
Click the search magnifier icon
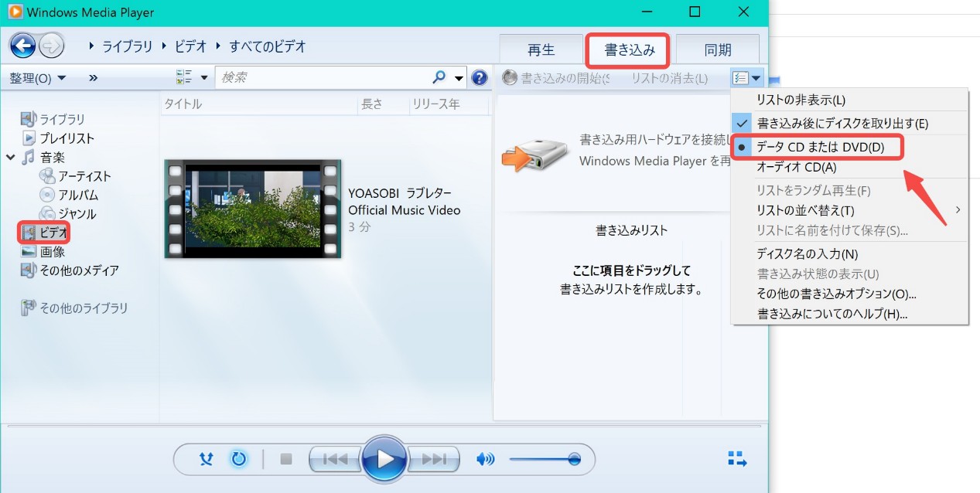(x=439, y=77)
